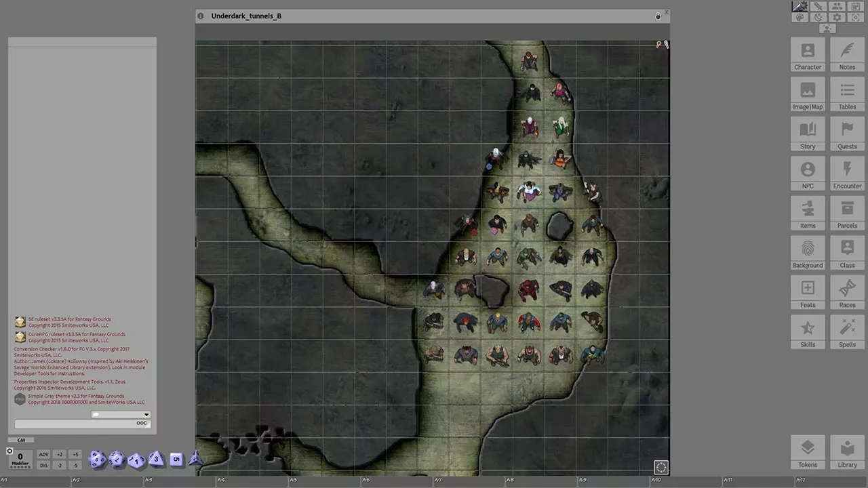Pick up the d10 die
The height and width of the screenshot is (488, 868).
[136, 460]
